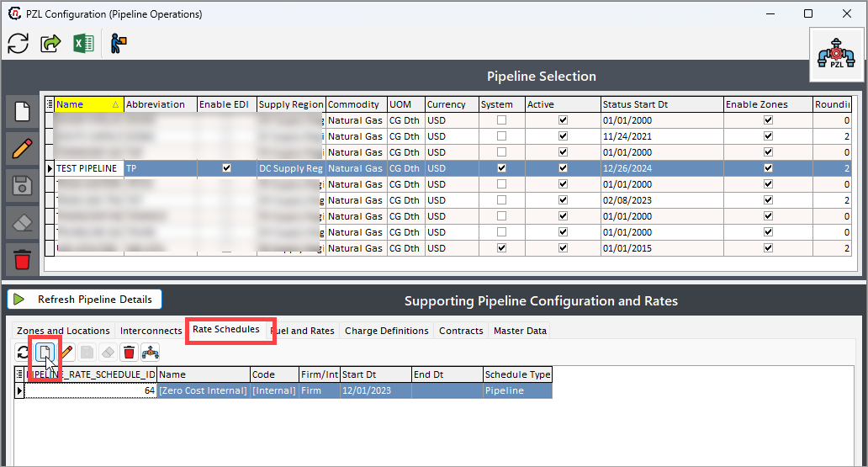Image resolution: width=868 pixels, height=467 pixels.
Task: Click the TP abbreviation cell
Action: [161, 167]
